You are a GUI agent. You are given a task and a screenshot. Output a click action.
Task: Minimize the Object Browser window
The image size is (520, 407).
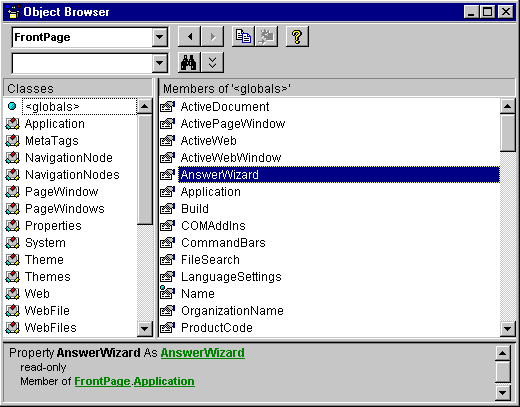(471, 12)
